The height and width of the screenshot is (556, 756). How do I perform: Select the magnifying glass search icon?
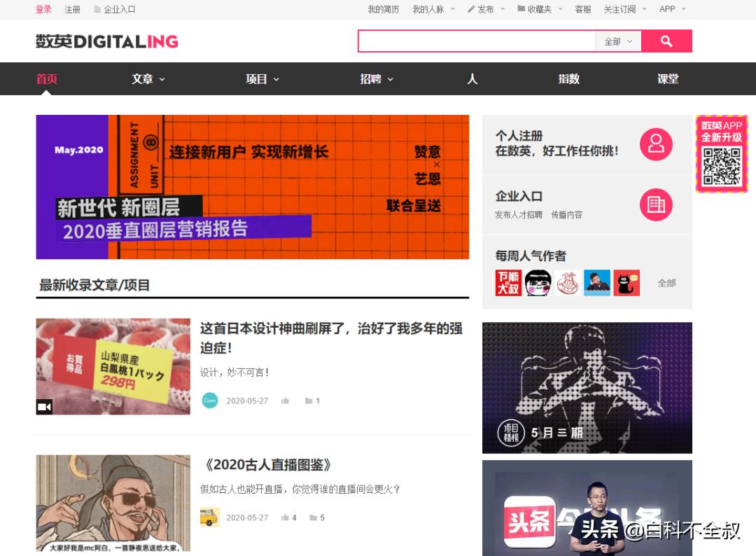coord(666,41)
